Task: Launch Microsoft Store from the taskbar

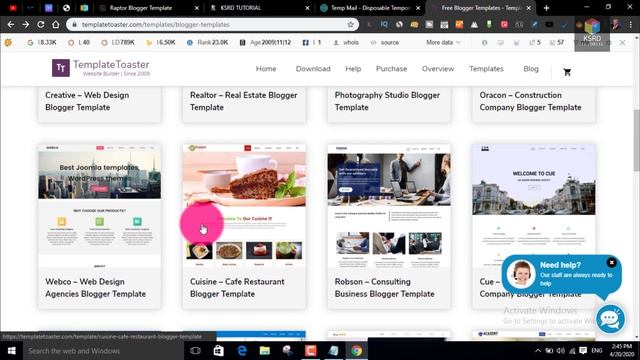Action: [218, 351]
